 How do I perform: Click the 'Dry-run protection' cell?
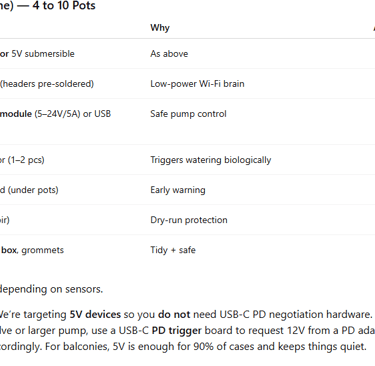coord(189,220)
